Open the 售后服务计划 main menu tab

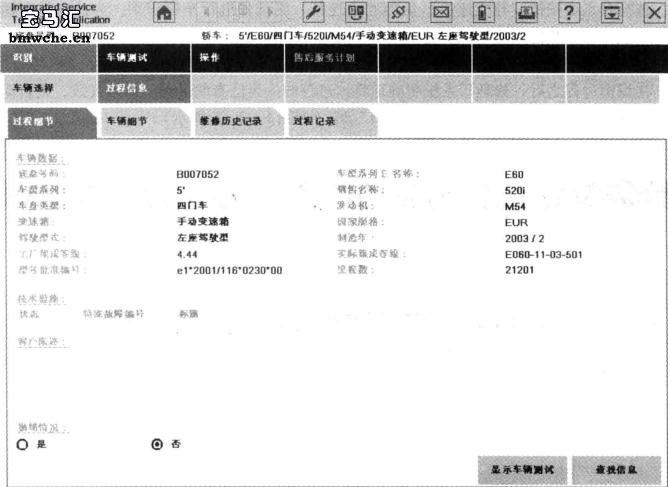(x=331, y=58)
